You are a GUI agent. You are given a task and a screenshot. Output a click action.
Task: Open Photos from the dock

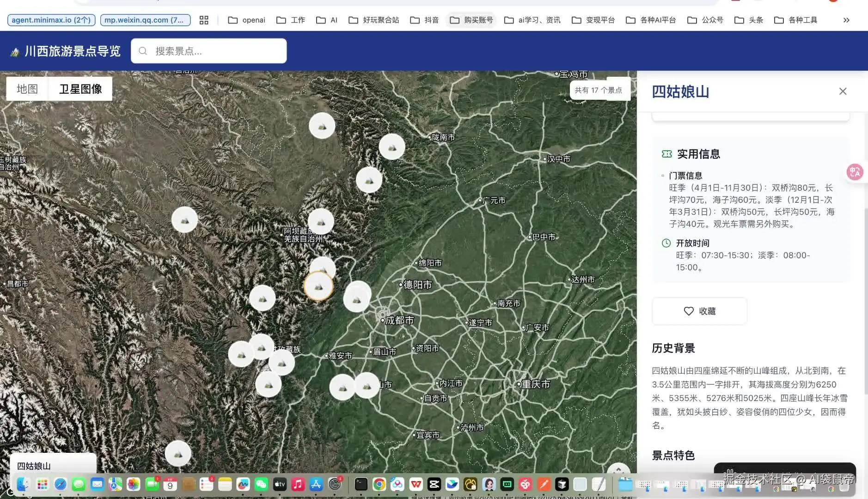[x=134, y=484]
